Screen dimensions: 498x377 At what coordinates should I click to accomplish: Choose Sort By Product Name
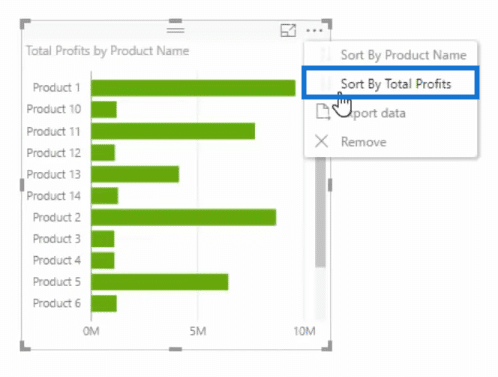pos(390,55)
